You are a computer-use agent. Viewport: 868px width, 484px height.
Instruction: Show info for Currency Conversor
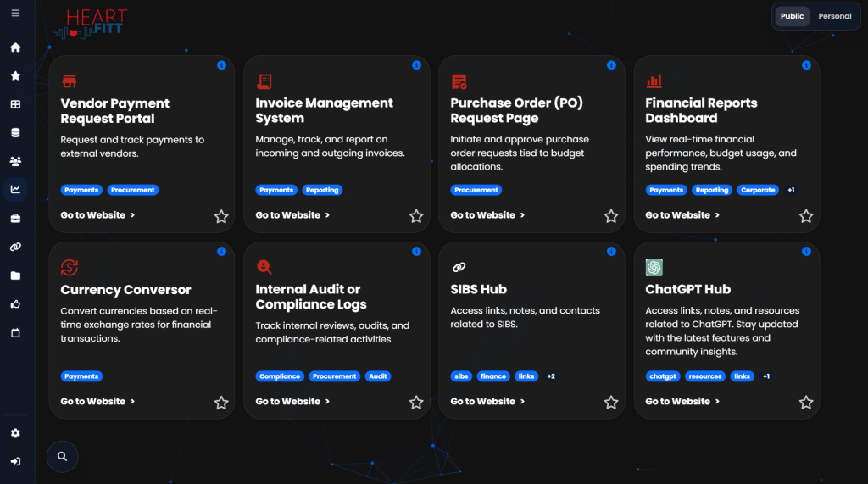click(x=221, y=252)
